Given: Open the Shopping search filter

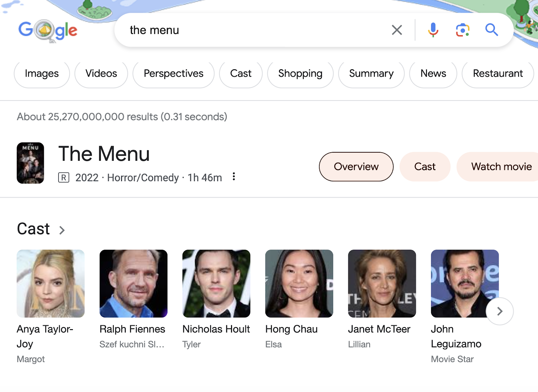Looking at the screenshot, I should click(x=300, y=74).
